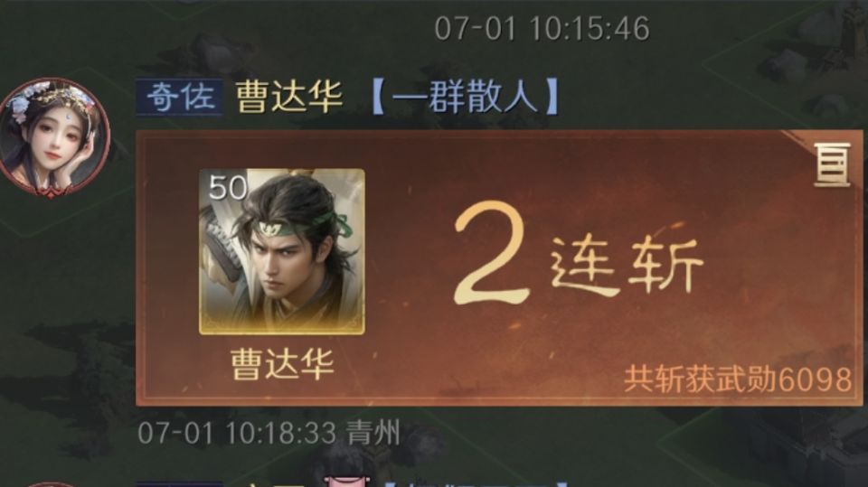The height and width of the screenshot is (487, 868).
Task: Click the 07-01 10:15:46 timestamp at top
Action: coord(542,28)
